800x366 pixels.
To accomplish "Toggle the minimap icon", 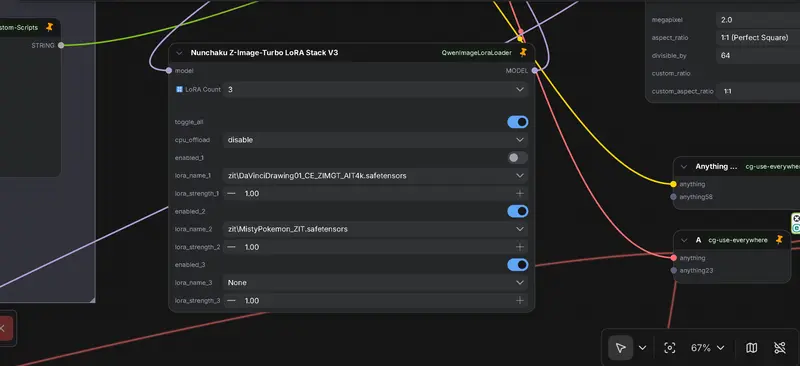I will tap(752, 348).
